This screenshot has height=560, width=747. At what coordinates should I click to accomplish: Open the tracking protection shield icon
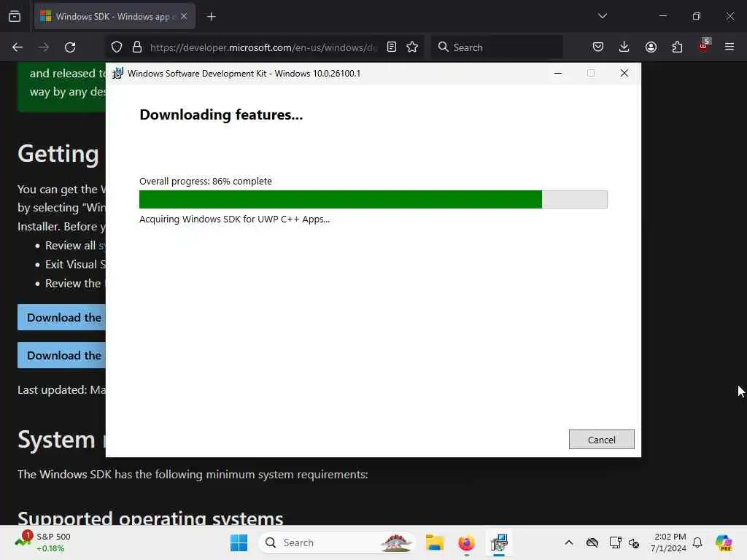[x=117, y=47]
